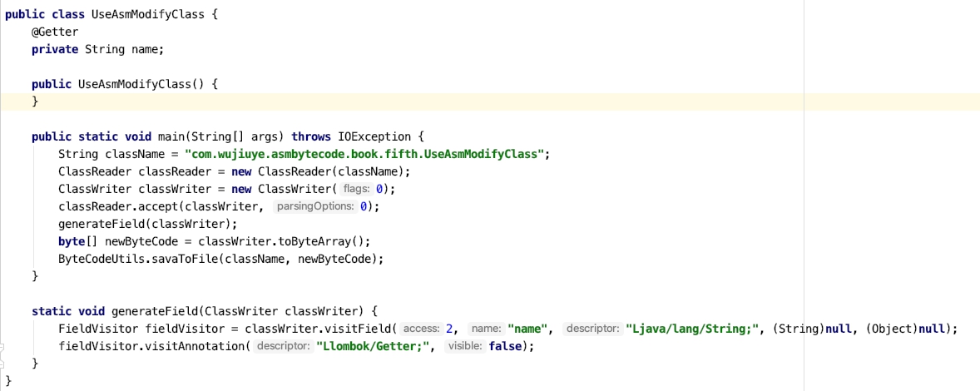Click the "visible:" inlay parameter hint
980x391 pixels.
click(x=465, y=346)
